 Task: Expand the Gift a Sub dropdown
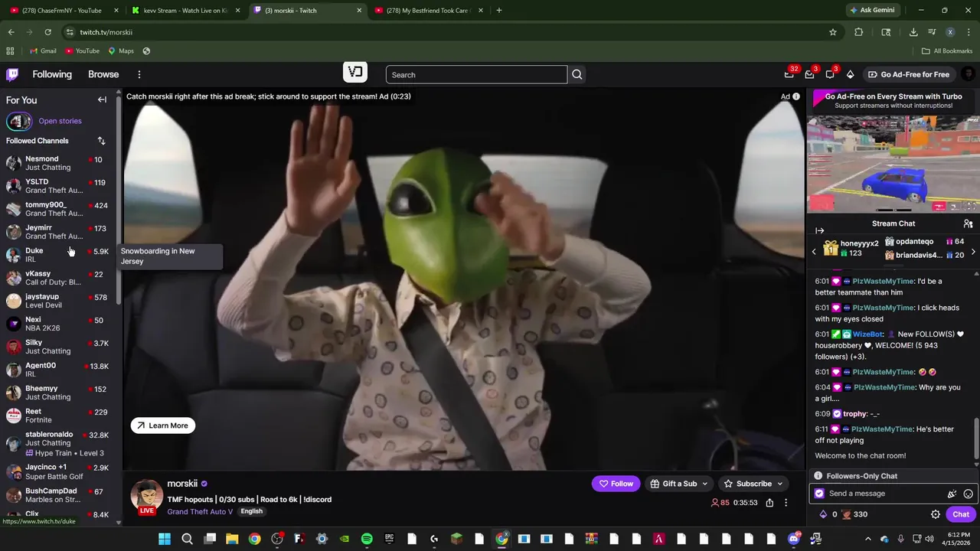coord(679,484)
